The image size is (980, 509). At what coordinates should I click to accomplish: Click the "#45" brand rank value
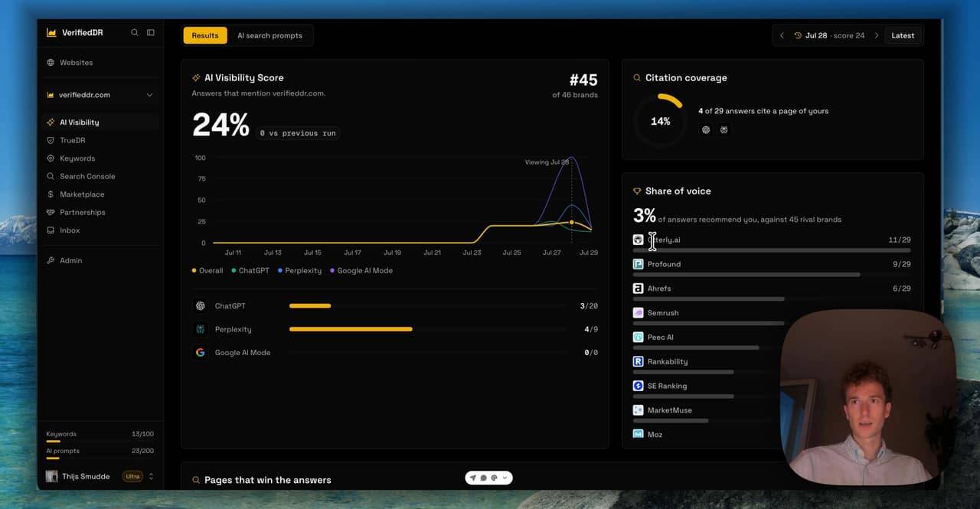pos(583,80)
